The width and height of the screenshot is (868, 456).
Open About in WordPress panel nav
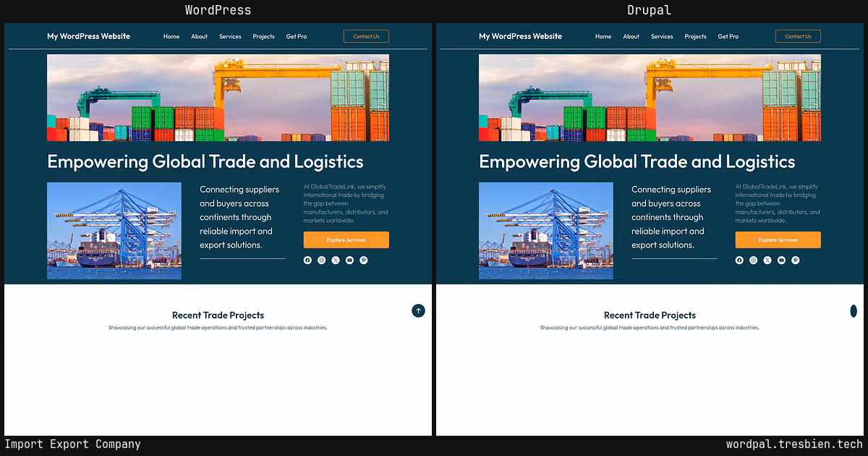(x=200, y=36)
